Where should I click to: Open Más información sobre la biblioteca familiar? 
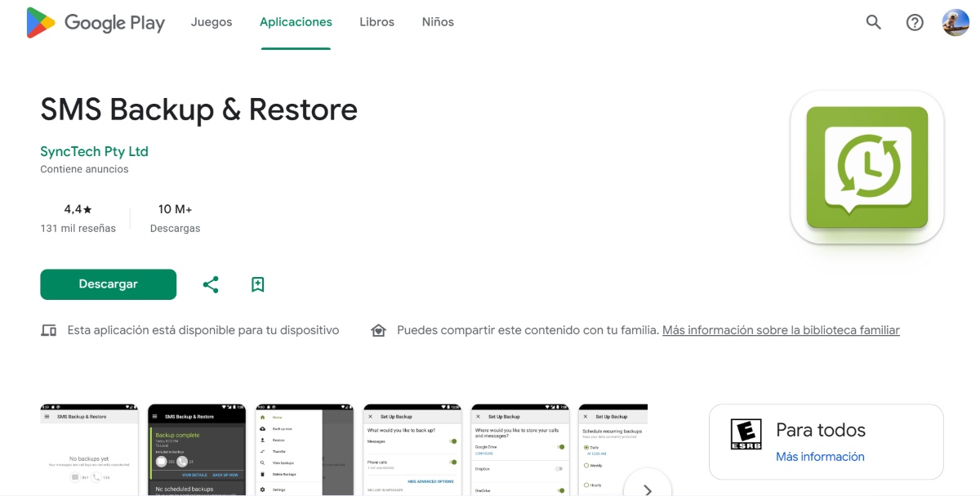(781, 331)
